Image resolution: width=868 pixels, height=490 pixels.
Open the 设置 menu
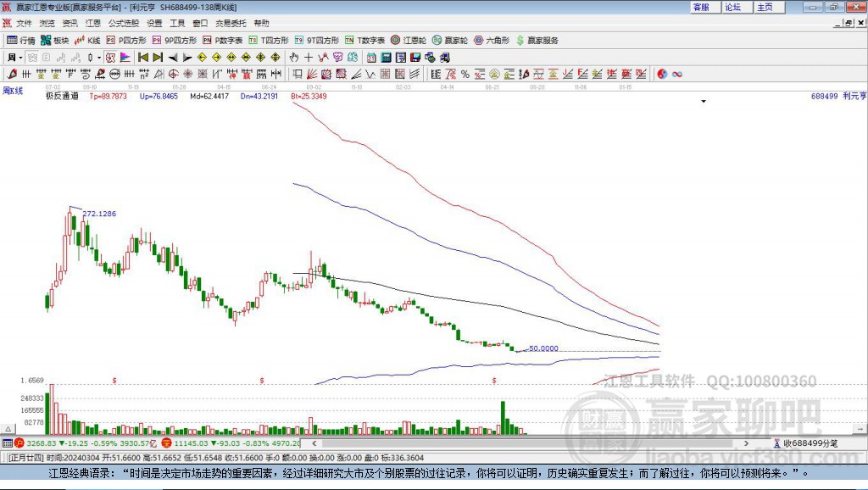coord(154,23)
